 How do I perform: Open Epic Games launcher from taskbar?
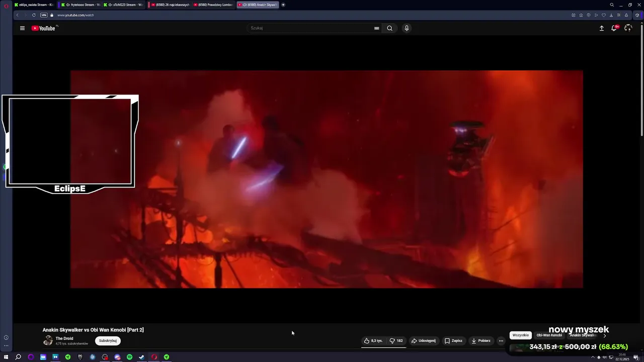click(80, 357)
